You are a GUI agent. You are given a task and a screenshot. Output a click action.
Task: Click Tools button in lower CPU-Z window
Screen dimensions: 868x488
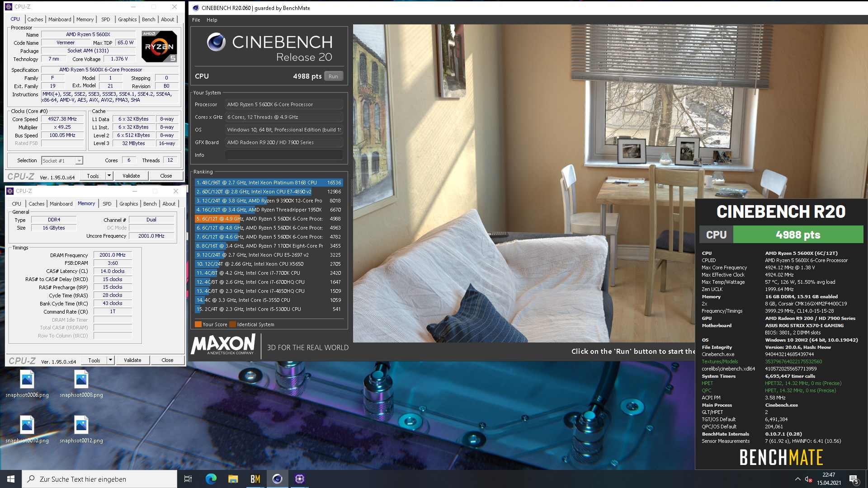[x=94, y=360]
